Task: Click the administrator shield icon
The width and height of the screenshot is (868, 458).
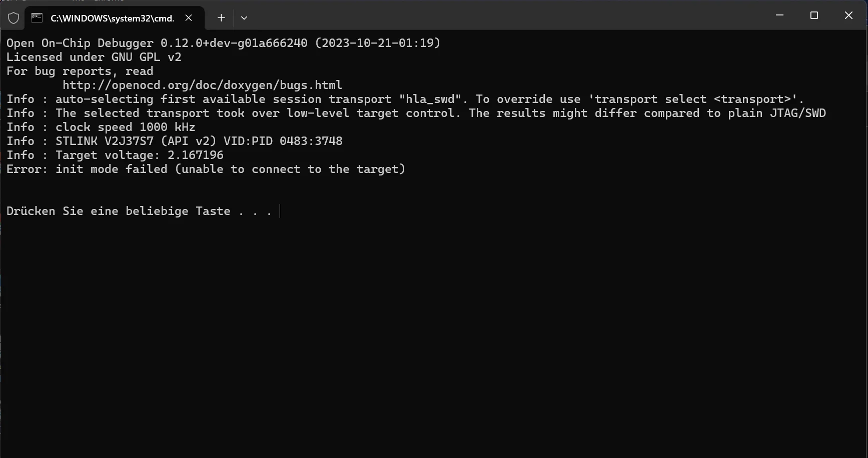Action: [x=14, y=18]
